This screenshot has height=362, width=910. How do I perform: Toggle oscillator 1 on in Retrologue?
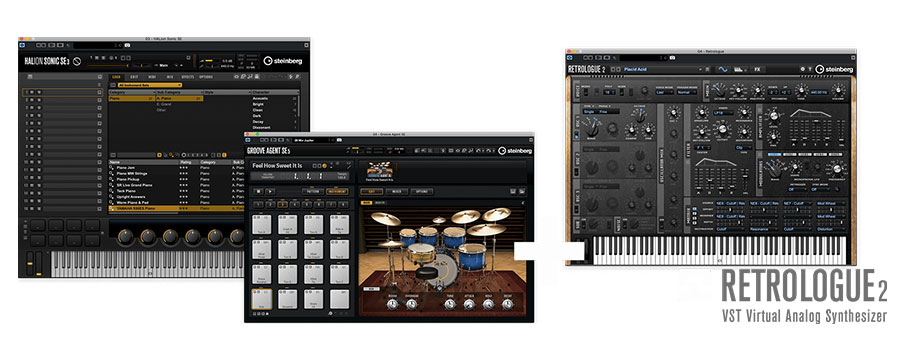point(576,134)
